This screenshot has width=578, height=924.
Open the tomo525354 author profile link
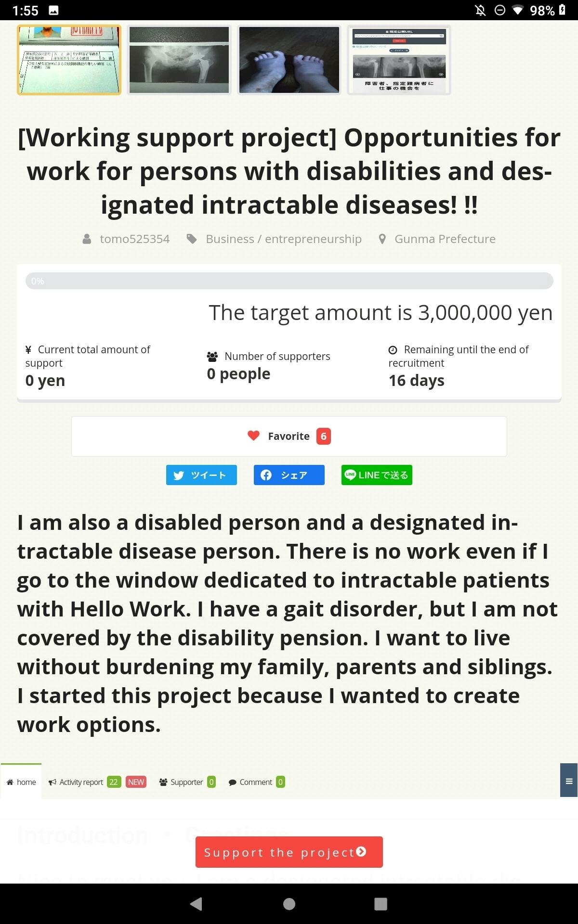click(x=134, y=239)
